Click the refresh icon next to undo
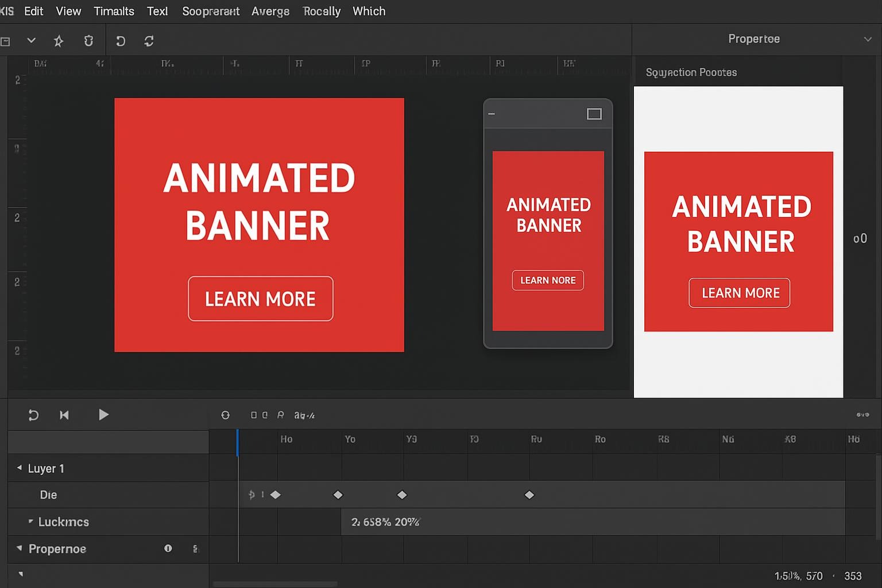Screen dimensions: 882x588 click(149, 41)
